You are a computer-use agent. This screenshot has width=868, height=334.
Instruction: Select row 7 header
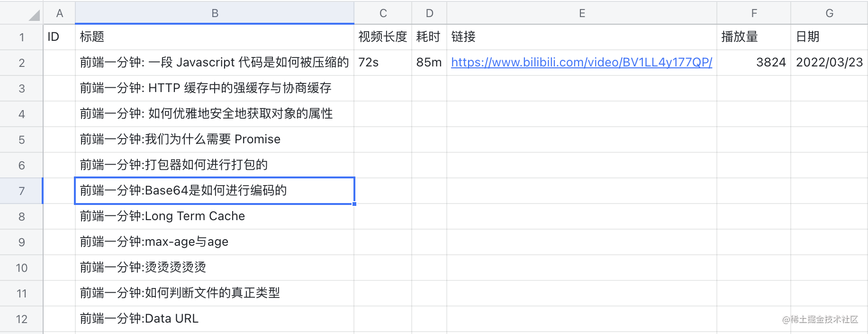click(21, 191)
